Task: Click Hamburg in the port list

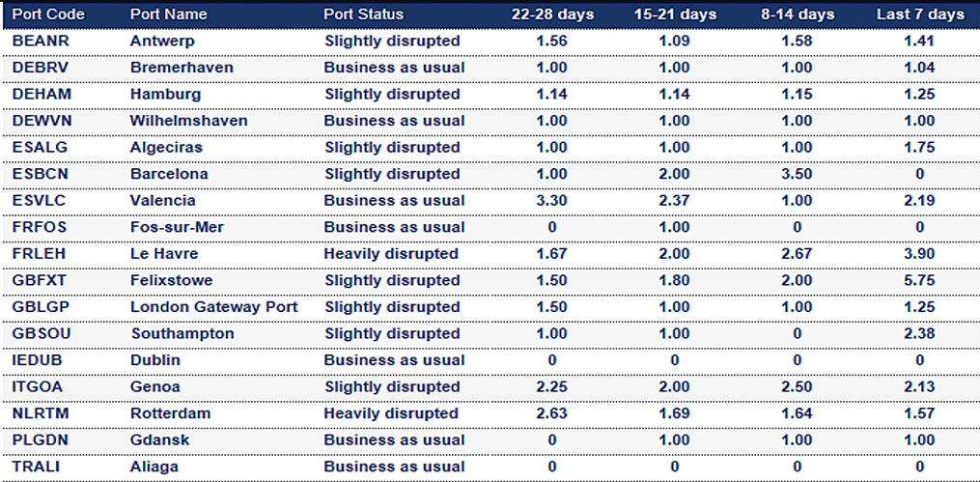Action: pyautogui.click(x=166, y=95)
